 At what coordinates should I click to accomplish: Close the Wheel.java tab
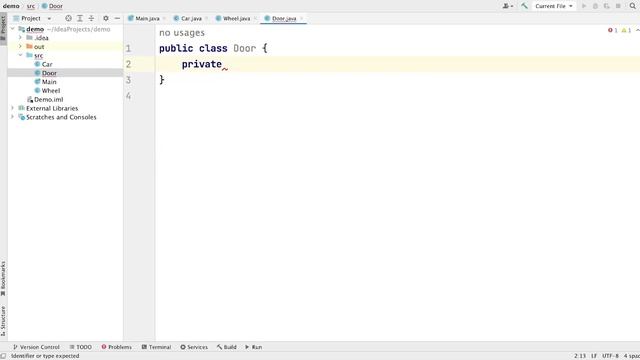click(x=255, y=18)
